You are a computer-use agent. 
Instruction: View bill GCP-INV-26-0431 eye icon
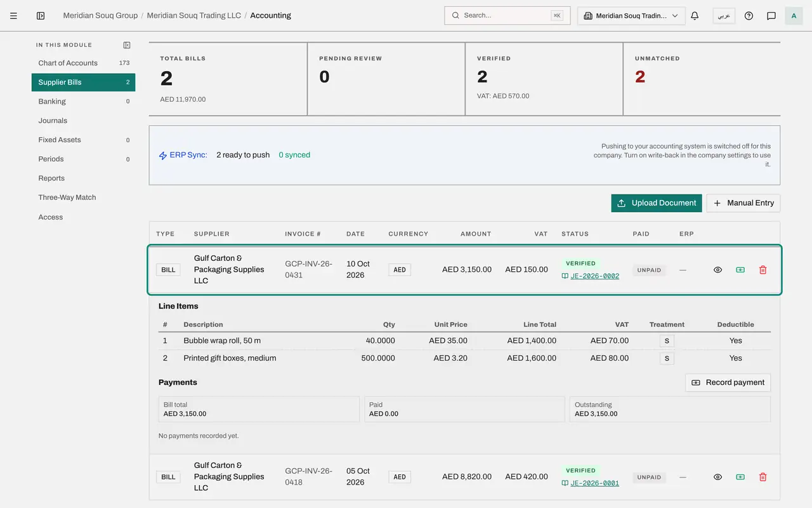717,270
